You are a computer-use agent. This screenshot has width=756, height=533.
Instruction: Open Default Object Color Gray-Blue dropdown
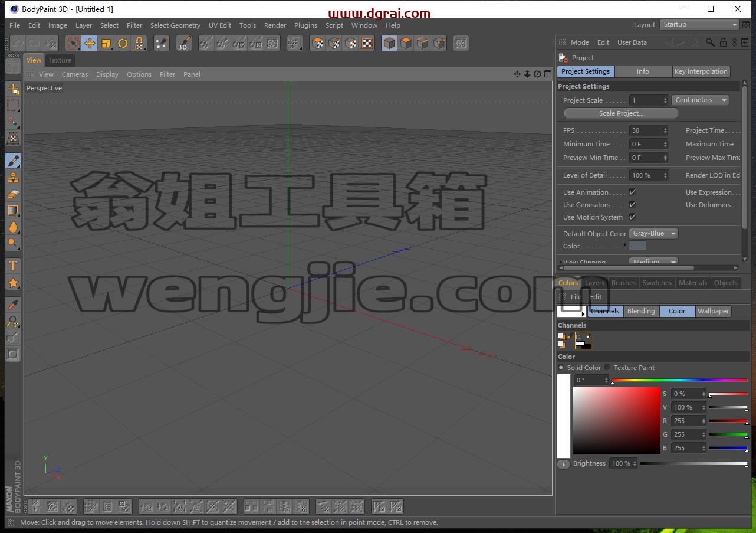[x=653, y=234]
